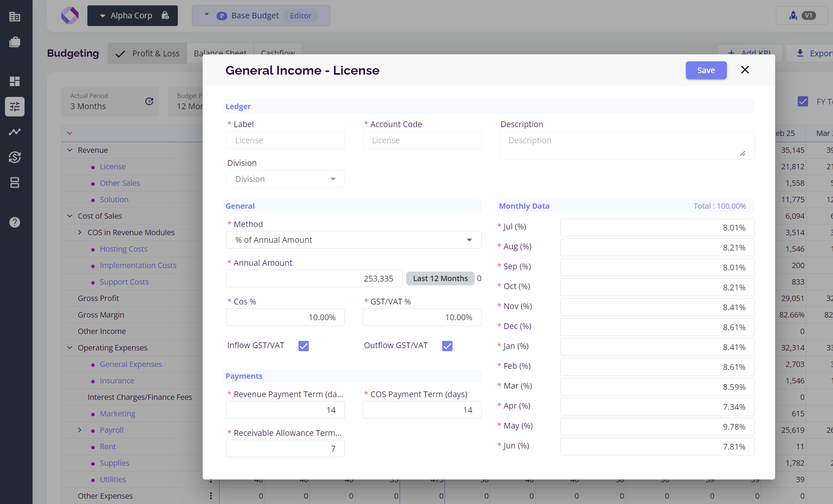
Task: Open the briefcase icon in the sidebar
Action: 15,42
